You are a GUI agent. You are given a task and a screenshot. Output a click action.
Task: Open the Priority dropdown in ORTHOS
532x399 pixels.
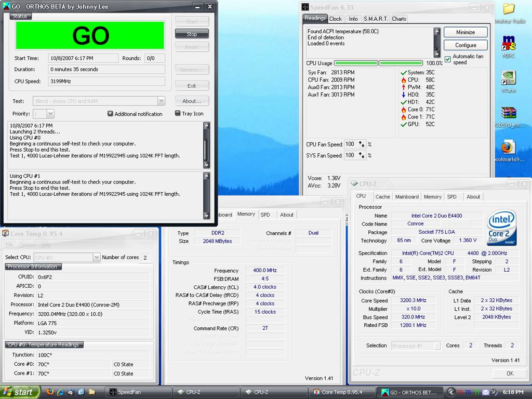[50, 114]
